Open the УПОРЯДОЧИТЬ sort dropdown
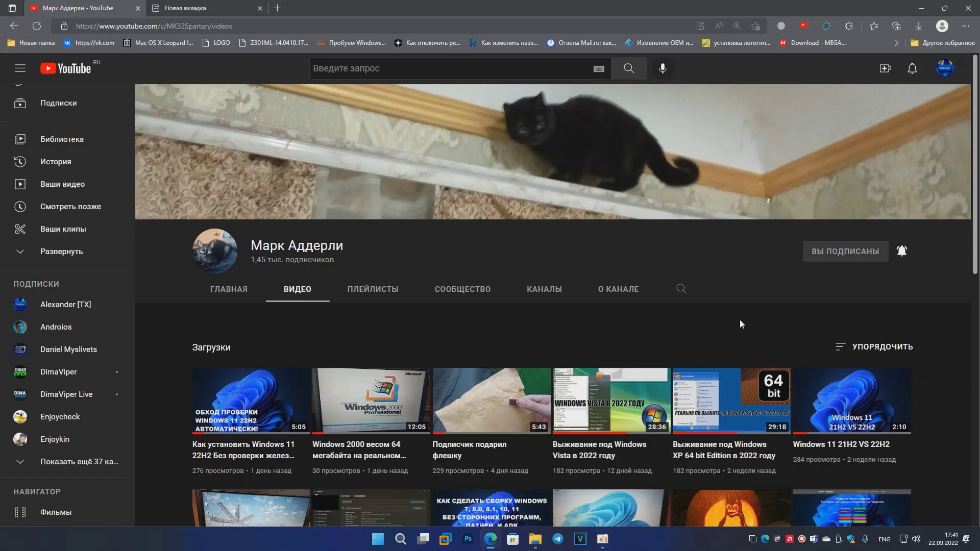 click(x=874, y=347)
